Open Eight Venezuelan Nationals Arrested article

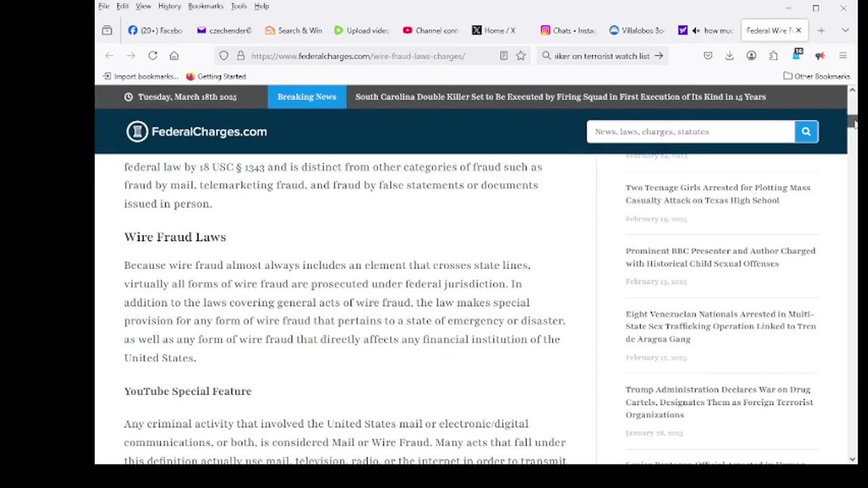720,326
